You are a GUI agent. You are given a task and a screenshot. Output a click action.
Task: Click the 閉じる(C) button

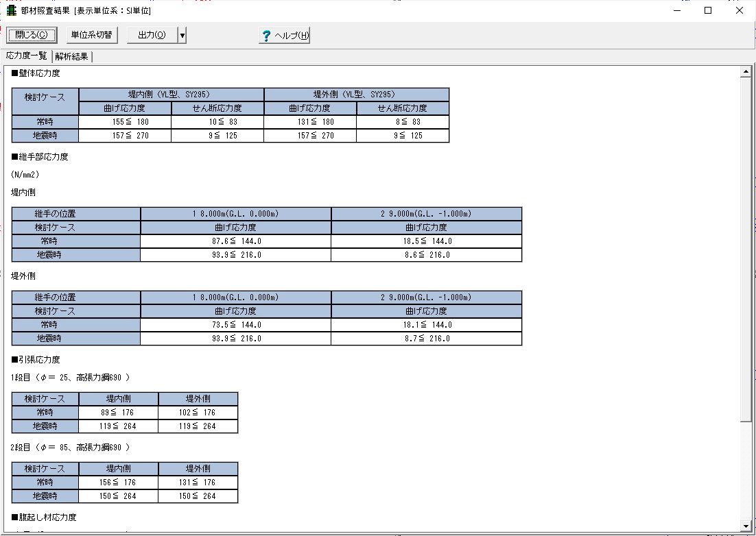coord(32,35)
